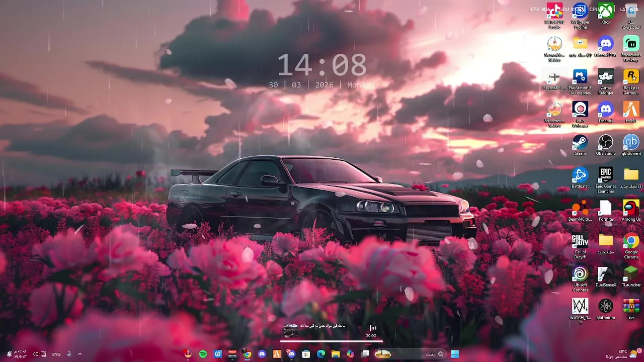Open Microsoft Store from the taskbar
The width and height of the screenshot is (644, 362).
306,354
